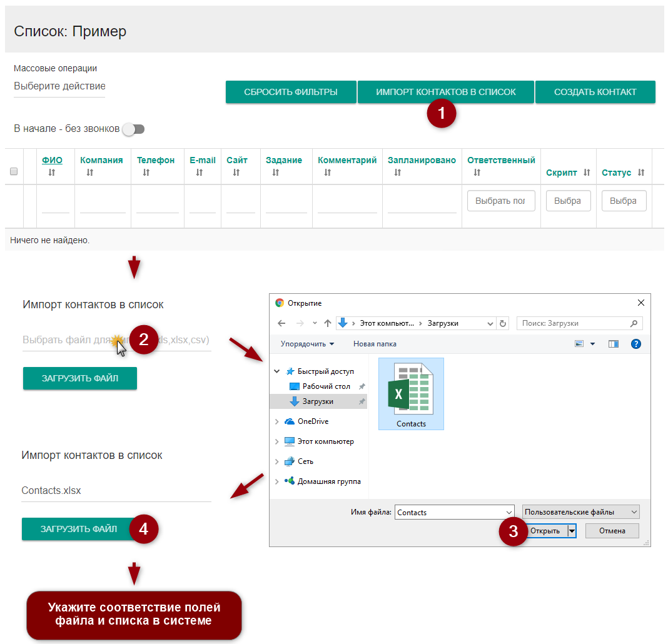Sort the table by ФИО column
This screenshot has width=668, height=644.
click(x=52, y=160)
